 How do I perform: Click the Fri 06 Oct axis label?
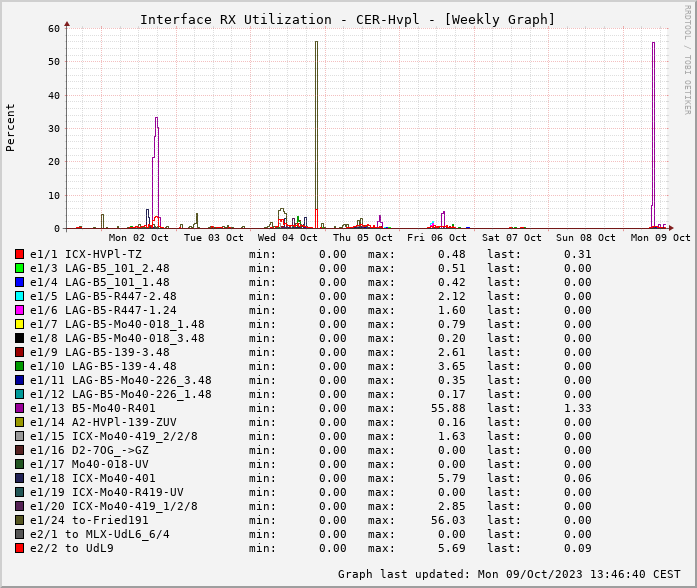point(437,238)
